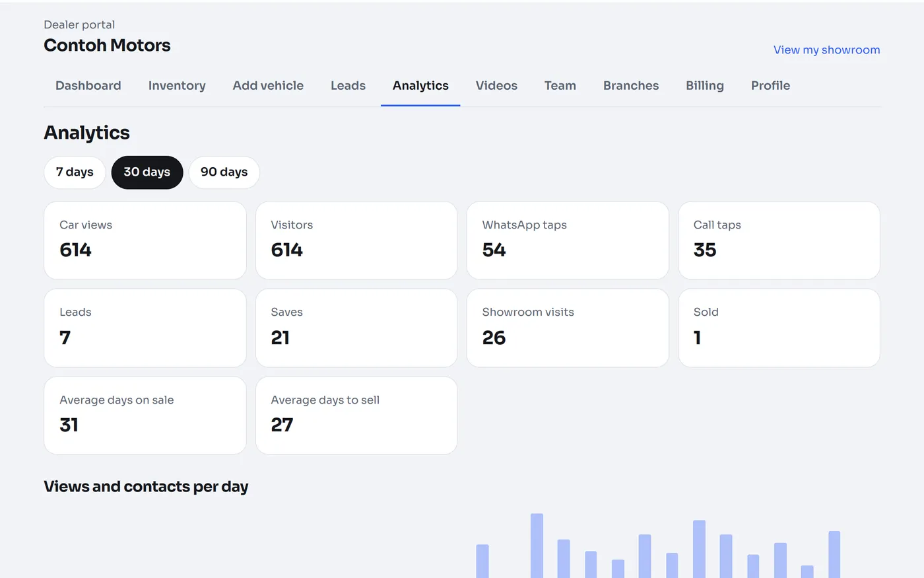Click the Sold card
Image resolution: width=924 pixels, height=578 pixels.
tap(779, 328)
